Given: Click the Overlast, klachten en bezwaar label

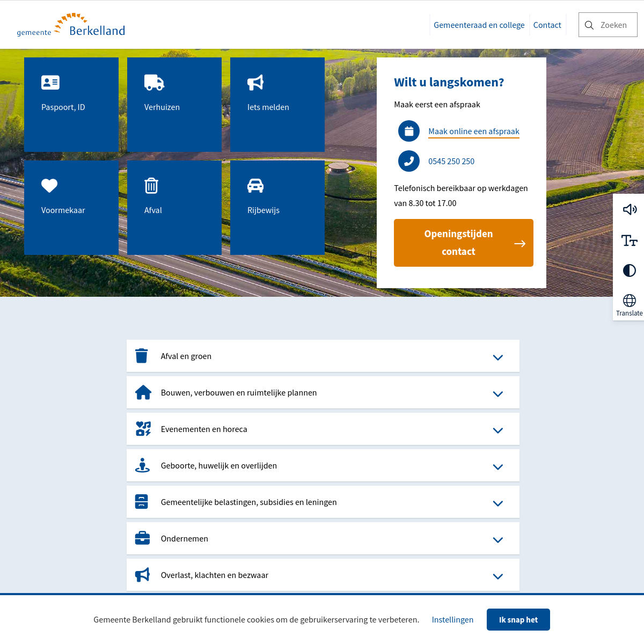Looking at the screenshot, I should 215,575.
